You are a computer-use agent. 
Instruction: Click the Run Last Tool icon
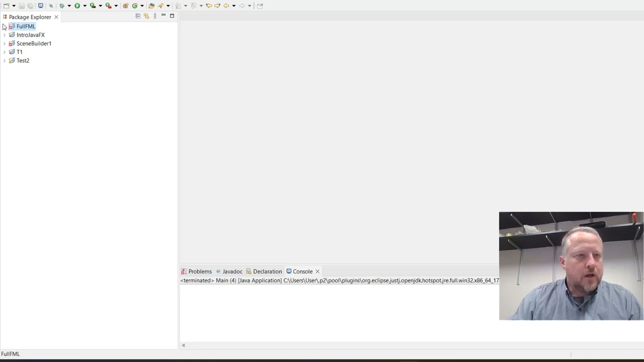tap(108, 6)
